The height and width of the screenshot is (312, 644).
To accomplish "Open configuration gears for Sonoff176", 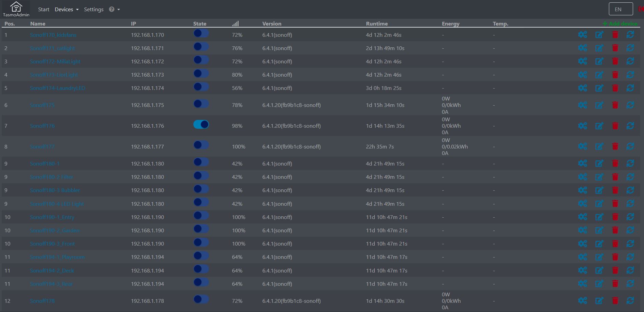I will pyautogui.click(x=582, y=126).
